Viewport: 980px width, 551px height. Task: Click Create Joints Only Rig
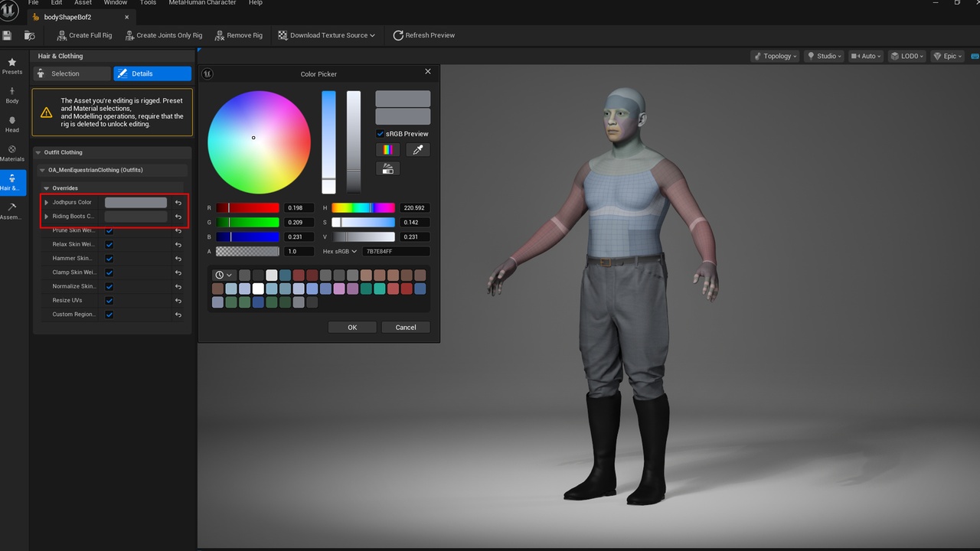pyautogui.click(x=164, y=35)
